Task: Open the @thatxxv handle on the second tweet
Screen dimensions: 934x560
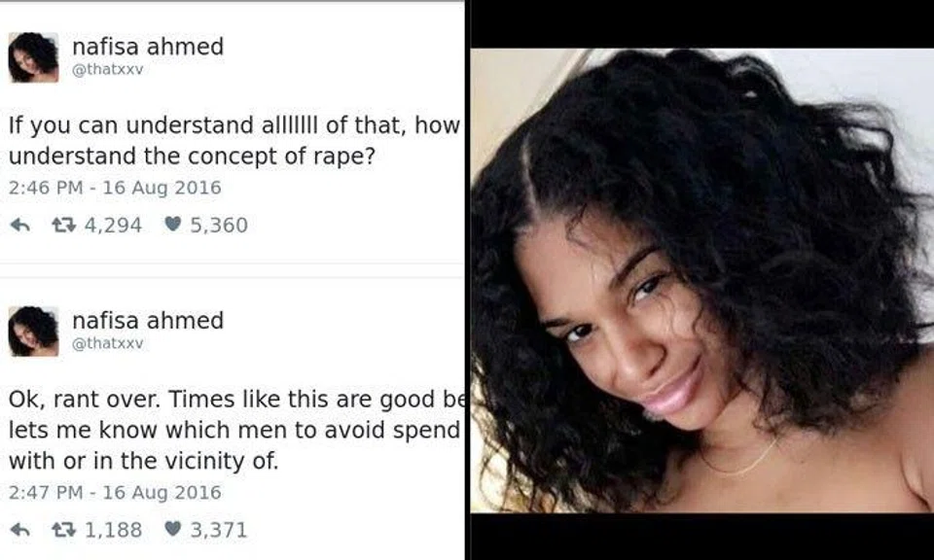Action: (108, 343)
